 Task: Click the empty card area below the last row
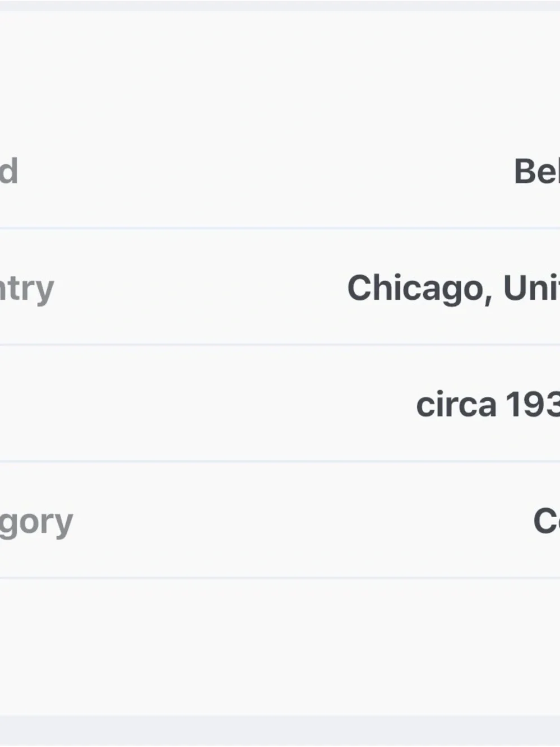point(280,647)
